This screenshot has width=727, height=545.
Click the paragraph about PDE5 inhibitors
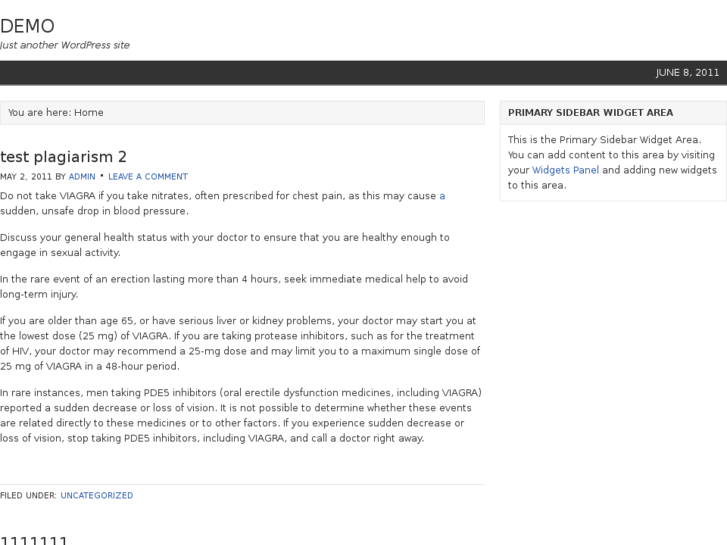(240, 415)
